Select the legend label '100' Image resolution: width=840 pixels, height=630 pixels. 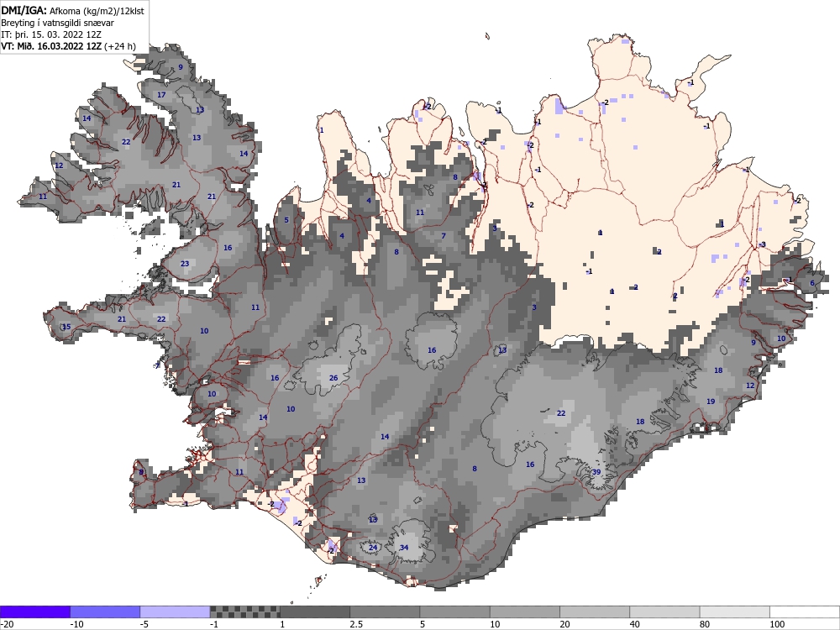[x=777, y=625]
